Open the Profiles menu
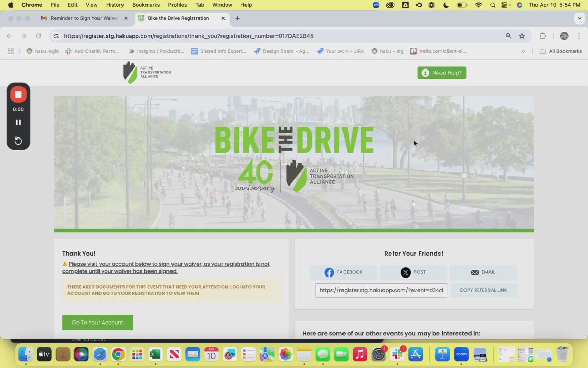Screen dimensions: 588x368 coord(178,5)
